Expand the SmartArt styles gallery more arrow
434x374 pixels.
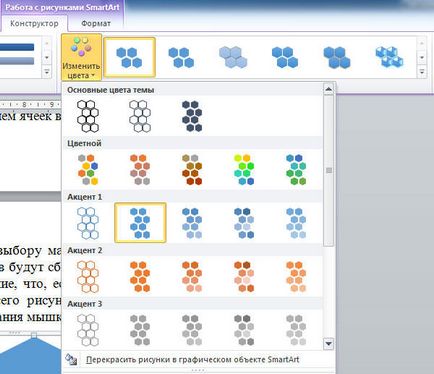tap(422, 72)
